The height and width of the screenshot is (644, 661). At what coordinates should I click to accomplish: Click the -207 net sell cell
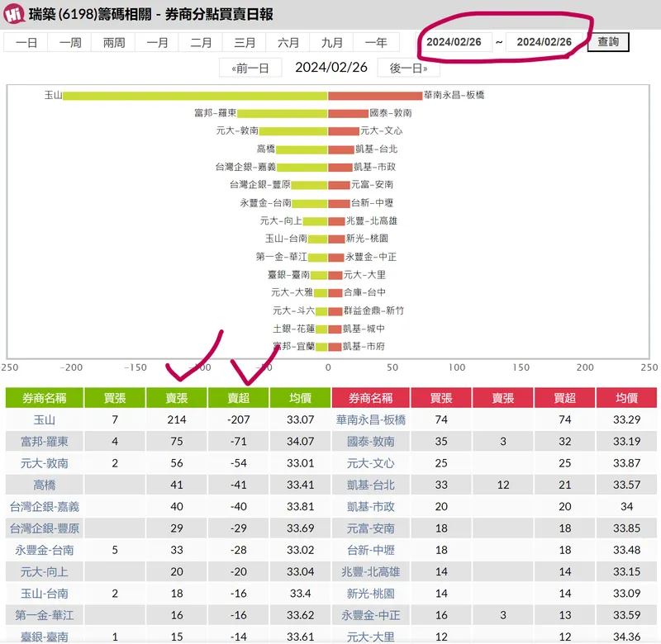tap(239, 420)
